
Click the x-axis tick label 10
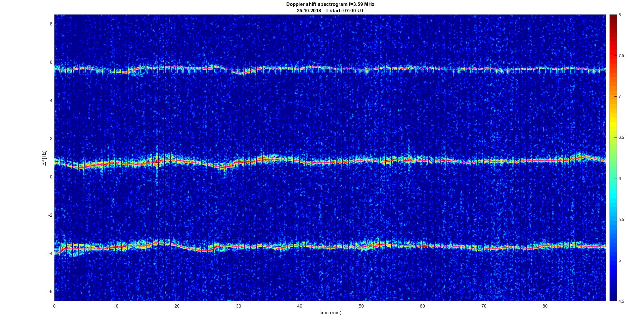click(116, 306)
